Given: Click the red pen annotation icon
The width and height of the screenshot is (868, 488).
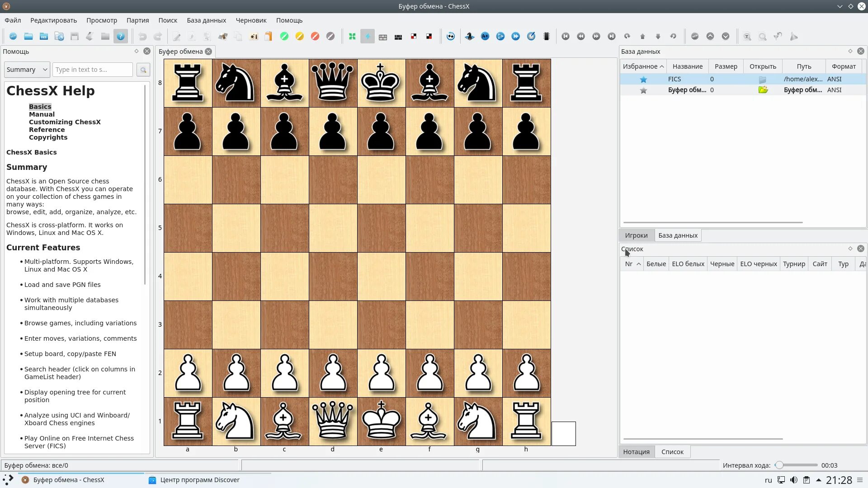Looking at the screenshot, I should pyautogui.click(x=315, y=37).
